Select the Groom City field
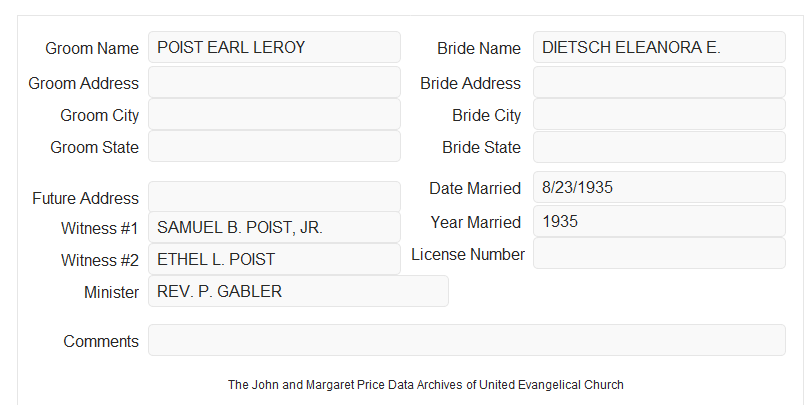805x405 pixels. (274, 114)
